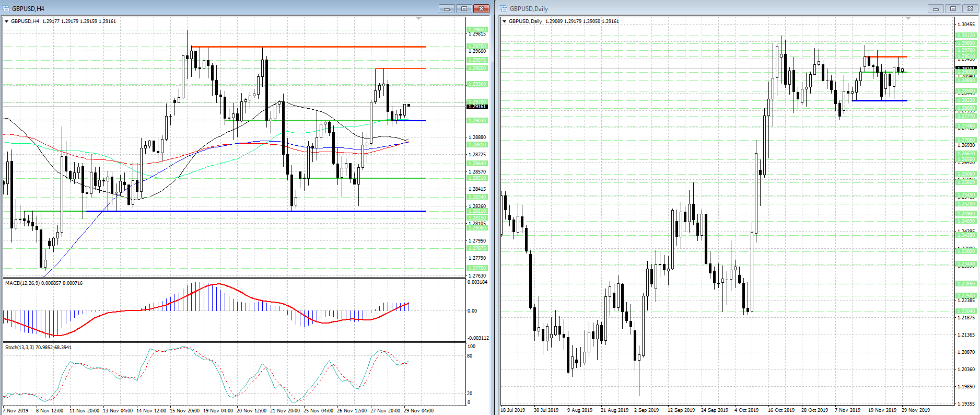Minimize the GBPUSD,Daily chart window
Screen dimensions: 980x415
point(936,8)
